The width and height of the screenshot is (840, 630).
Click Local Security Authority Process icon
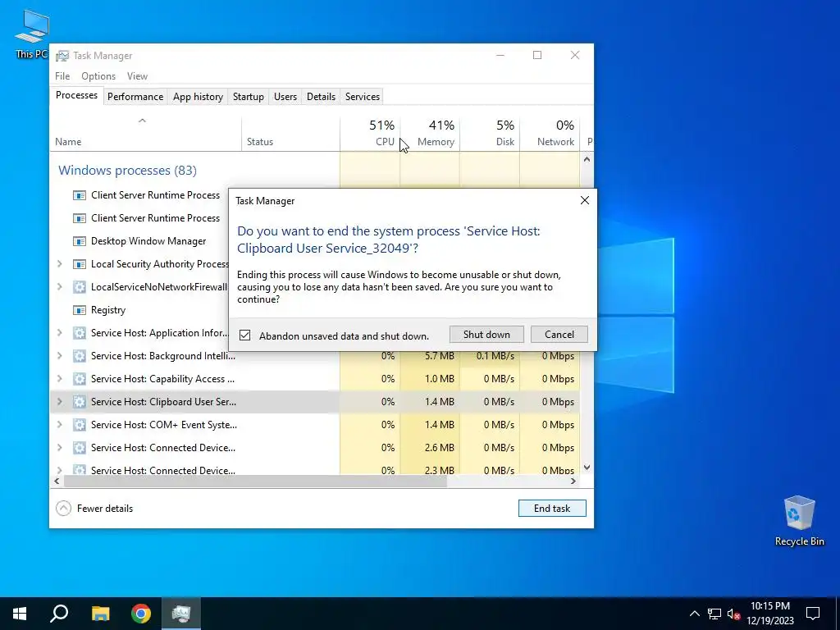(80, 264)
